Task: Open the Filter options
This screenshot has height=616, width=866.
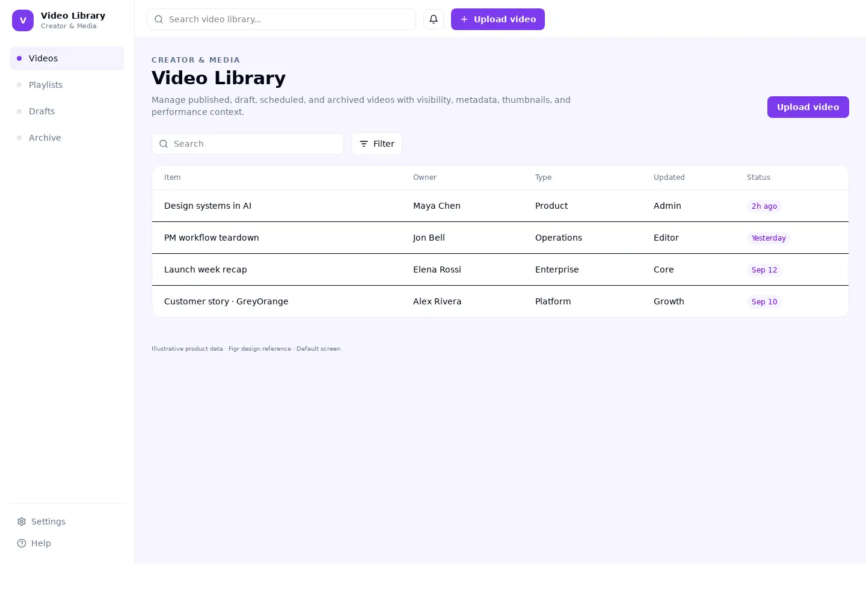Action: point(376,144)
